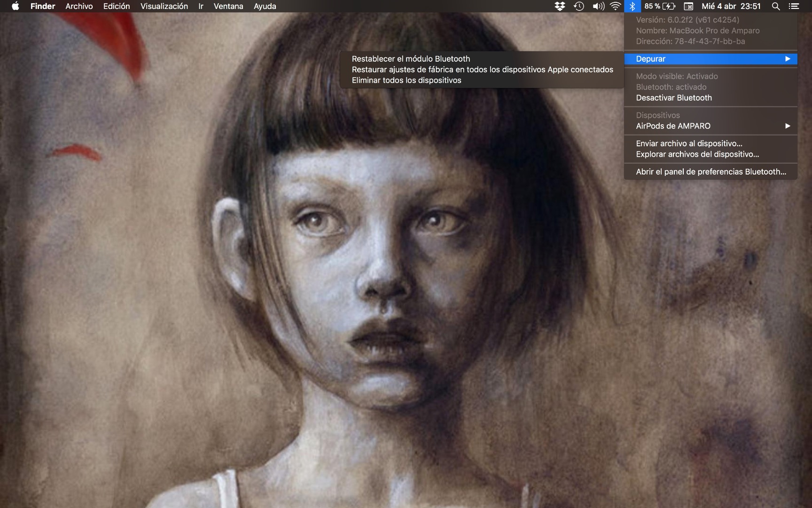Choose Restaurar ajustes de fábrica en dispositivos Apple
812x508 pixels.
(x=482, y=70)
